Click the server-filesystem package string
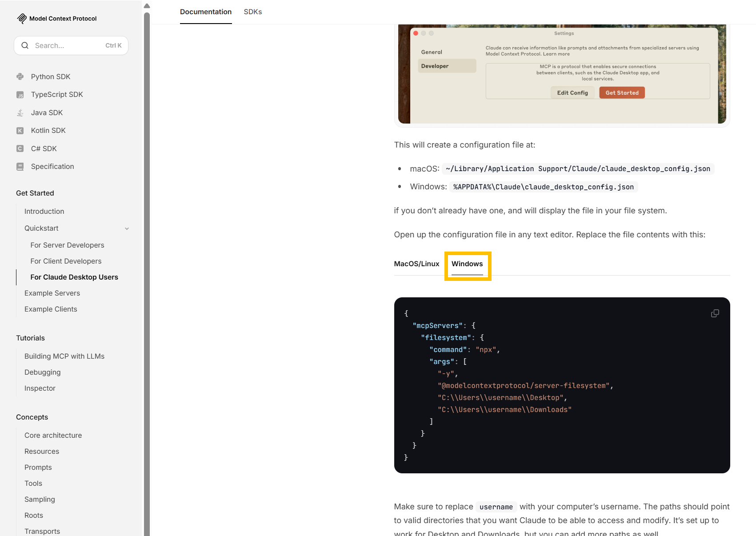Viewport: 756px width, 536px height. click(524, 386)
